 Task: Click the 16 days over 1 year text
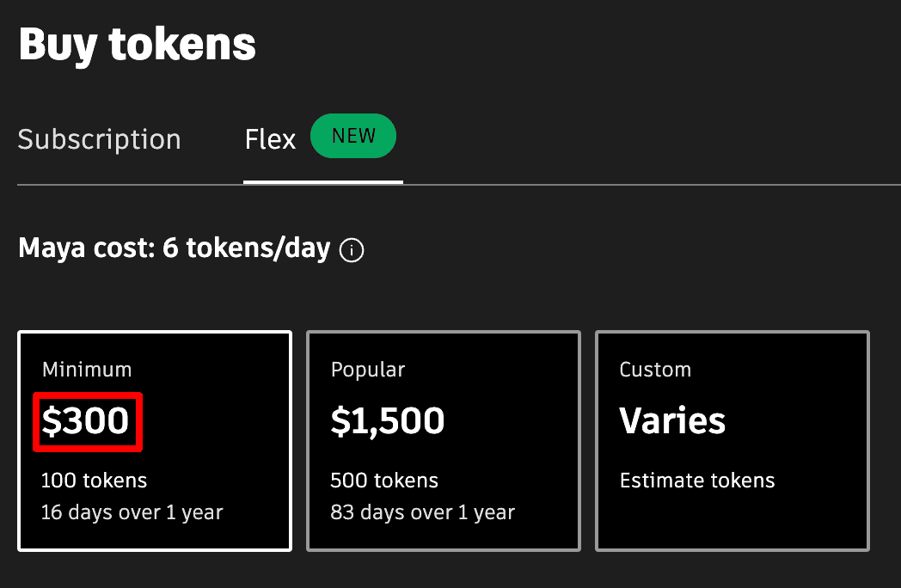132,513
